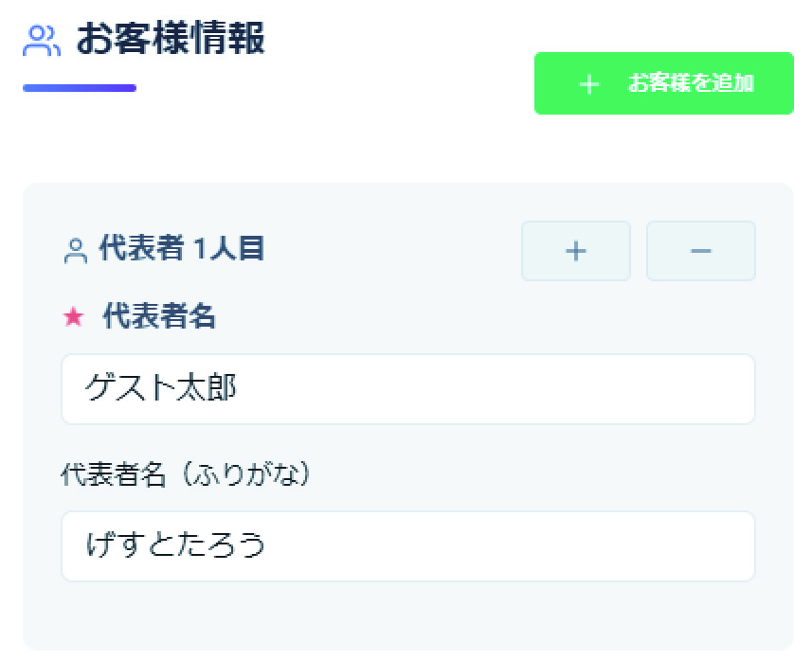Click the minus icon in the representative card header
Viewport: 812px width, 660px height.
pos(700,251)
